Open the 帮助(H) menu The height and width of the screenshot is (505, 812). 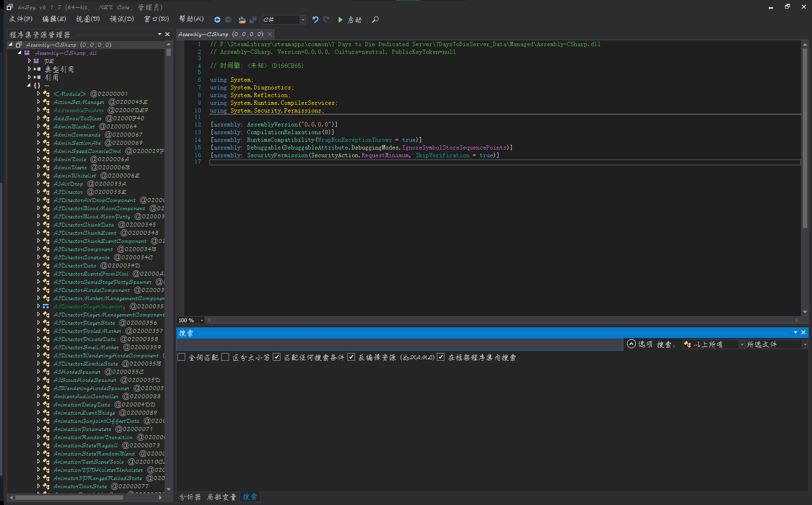pos(191,19)
